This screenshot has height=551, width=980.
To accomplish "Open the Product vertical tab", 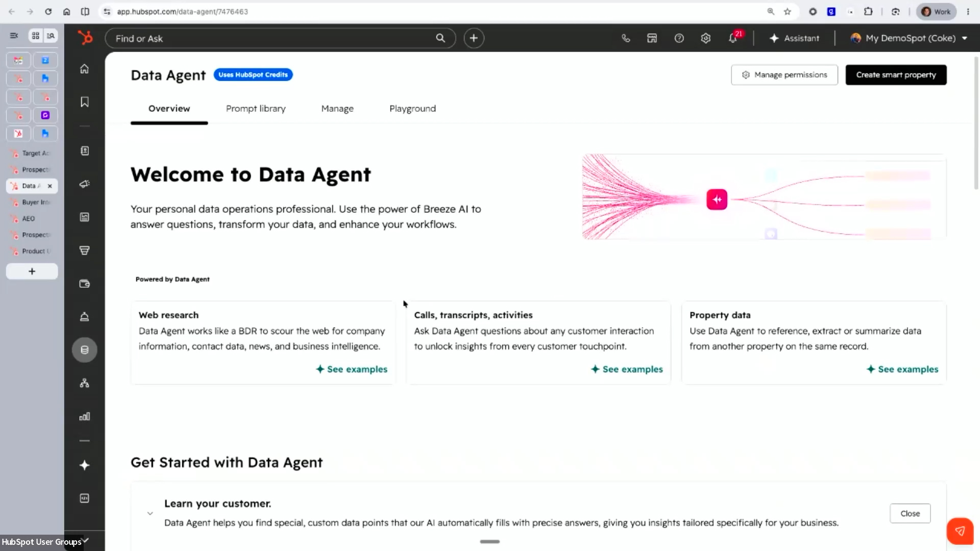I will point(32,251).
